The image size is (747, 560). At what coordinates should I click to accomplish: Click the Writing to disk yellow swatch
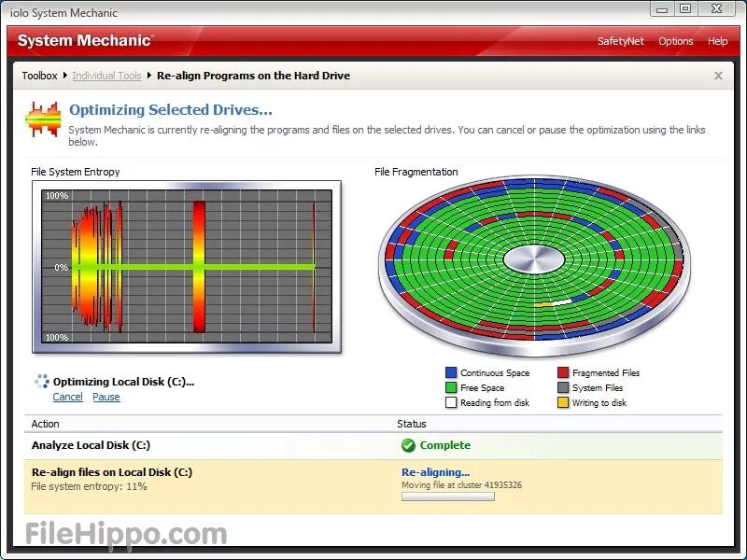click(x=563, y=402)
